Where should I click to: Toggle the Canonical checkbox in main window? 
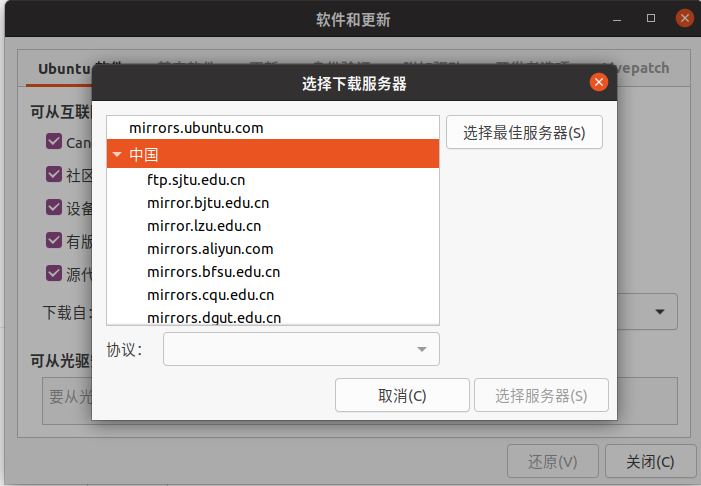[54, 141]
